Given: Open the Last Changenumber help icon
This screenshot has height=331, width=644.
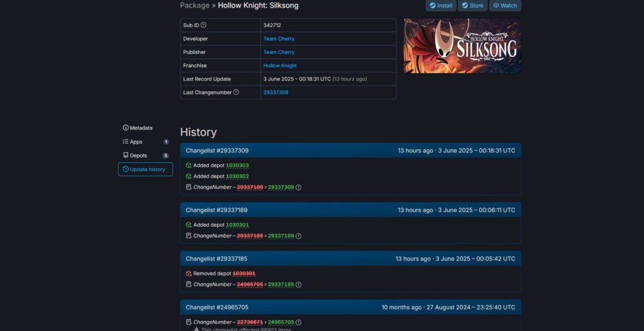Looking at the screenshot, I should [x=236, y=92].
